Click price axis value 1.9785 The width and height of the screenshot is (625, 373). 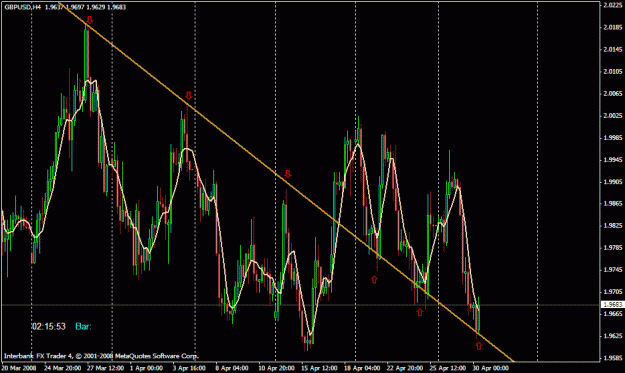tap(613, 248)
